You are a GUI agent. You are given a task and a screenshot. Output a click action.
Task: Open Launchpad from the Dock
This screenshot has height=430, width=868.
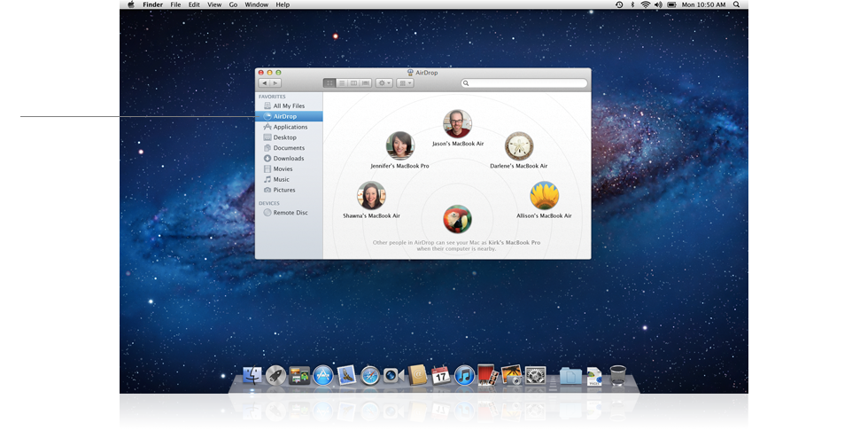tap(275, 376)
